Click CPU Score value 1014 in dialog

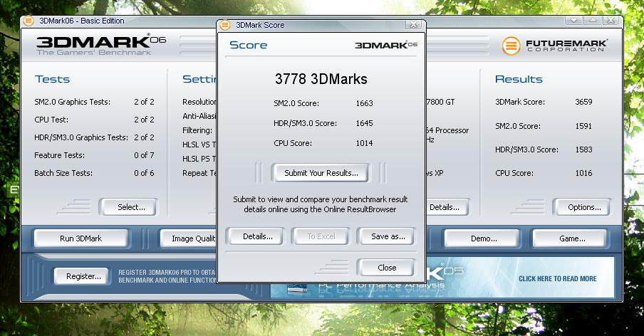tap(364, 143)
